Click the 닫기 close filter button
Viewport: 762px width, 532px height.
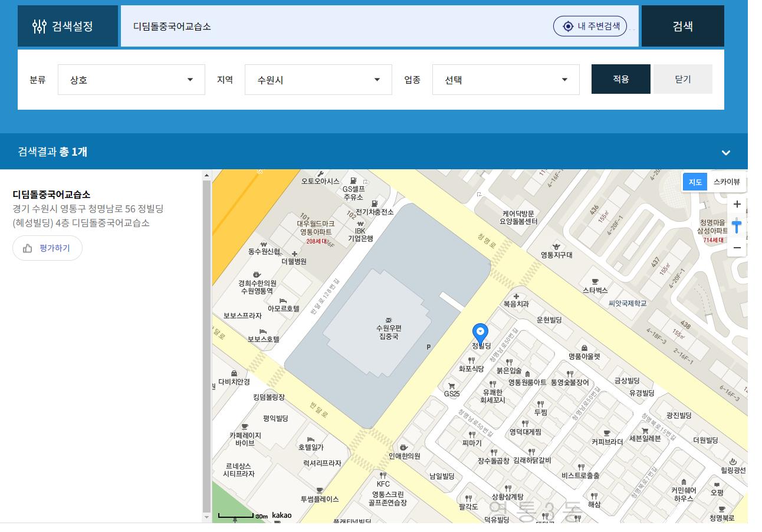pyautogui.click(x=682, y=79)
